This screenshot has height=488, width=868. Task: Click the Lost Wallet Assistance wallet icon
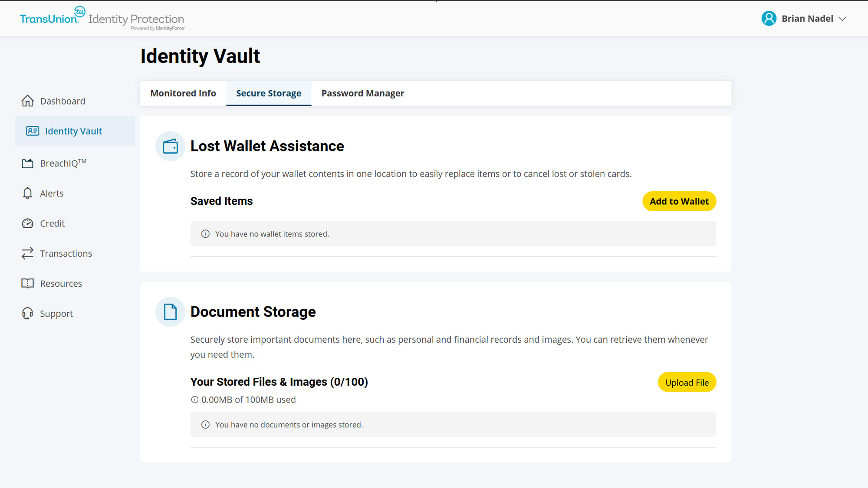click(x=170, y=147)
